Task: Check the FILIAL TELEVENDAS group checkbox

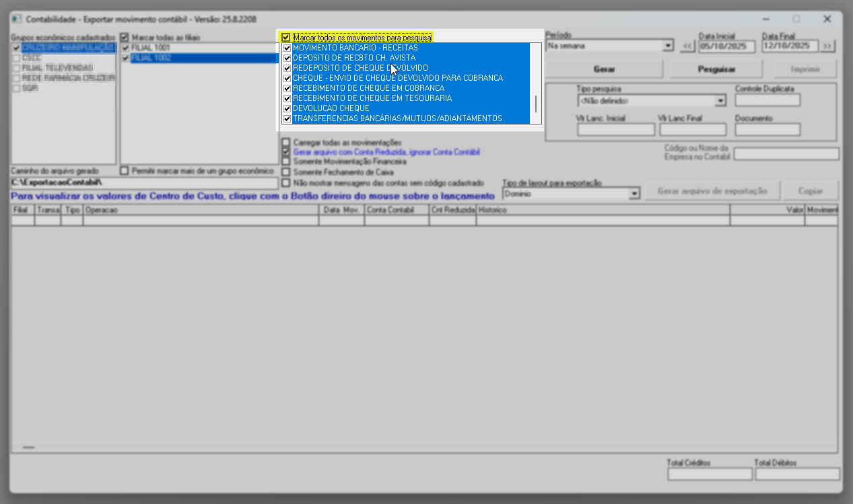Action: pos(17,68)
